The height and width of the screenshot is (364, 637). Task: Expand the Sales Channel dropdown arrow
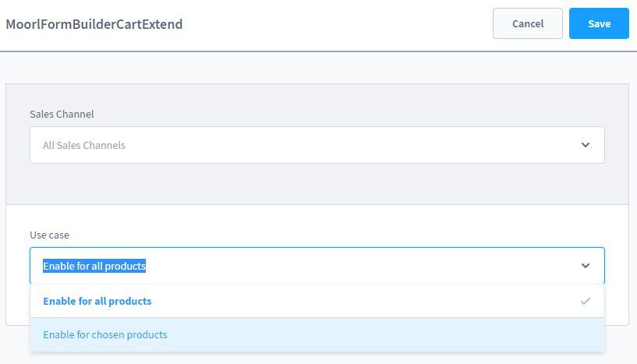pyautogui.click(x=586, y=145)
